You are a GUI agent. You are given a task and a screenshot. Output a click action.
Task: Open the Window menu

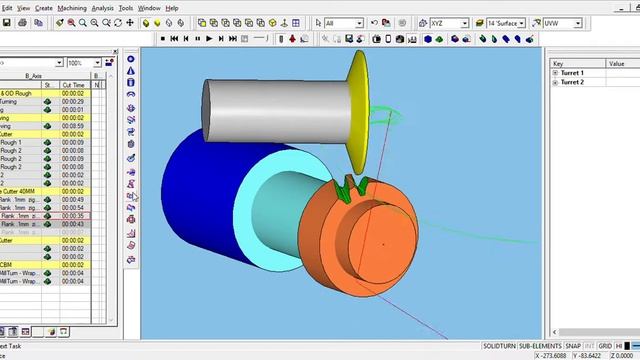point(149,8)
